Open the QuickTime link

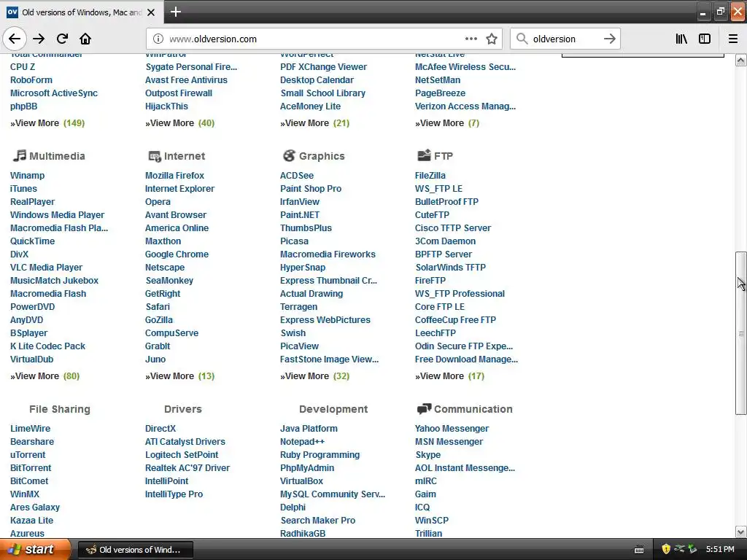click(x=32, y=241)
